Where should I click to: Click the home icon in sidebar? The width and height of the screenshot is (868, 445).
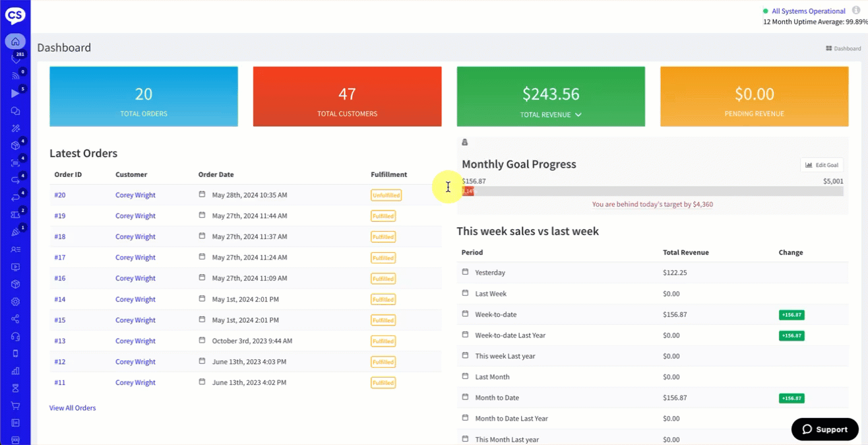(x=15, y=42)
